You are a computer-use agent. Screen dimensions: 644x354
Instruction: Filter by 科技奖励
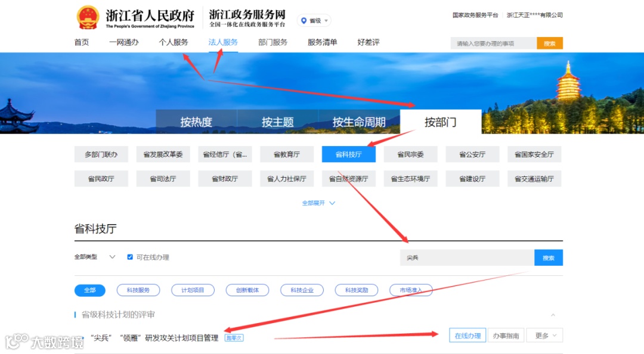[x=357, y=290]
